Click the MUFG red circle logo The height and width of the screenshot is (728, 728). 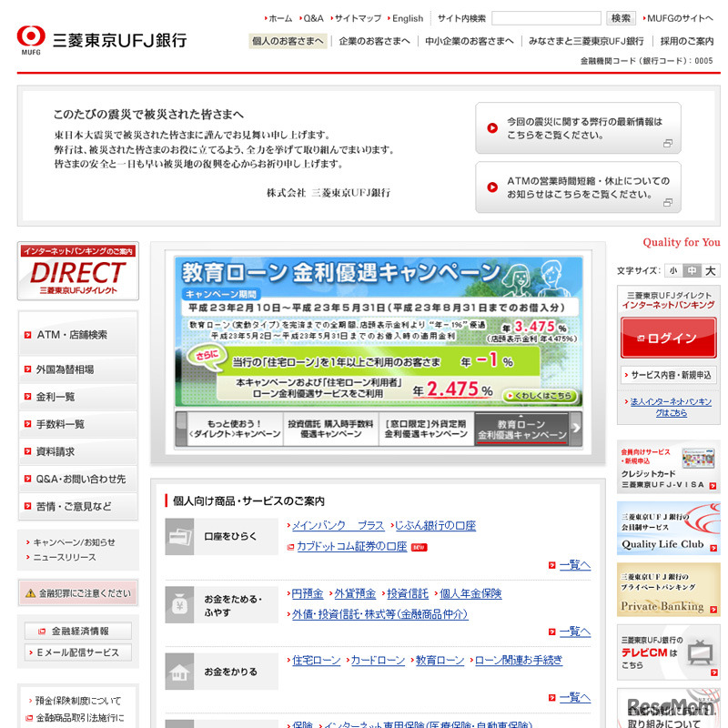click(x=31, y=36)
